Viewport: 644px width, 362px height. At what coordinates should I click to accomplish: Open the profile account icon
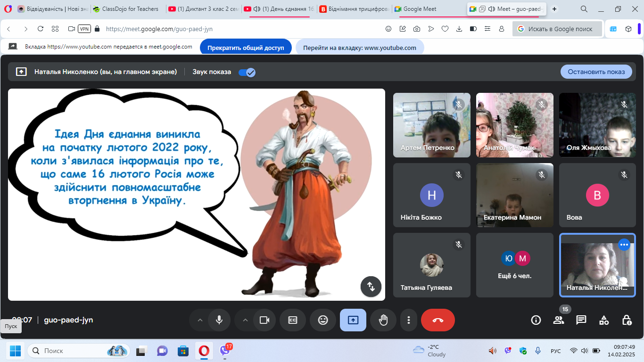pyautogui.click(x=502, y=29)
